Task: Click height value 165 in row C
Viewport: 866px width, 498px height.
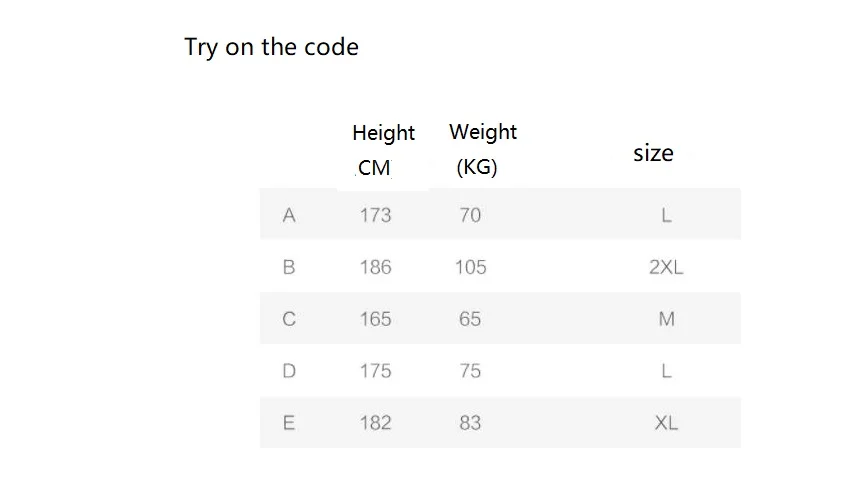Action: 376,319
